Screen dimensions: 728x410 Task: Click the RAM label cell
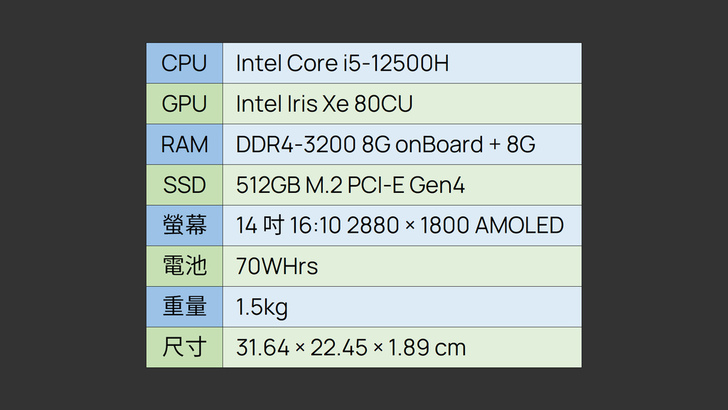tap(184, 144)
